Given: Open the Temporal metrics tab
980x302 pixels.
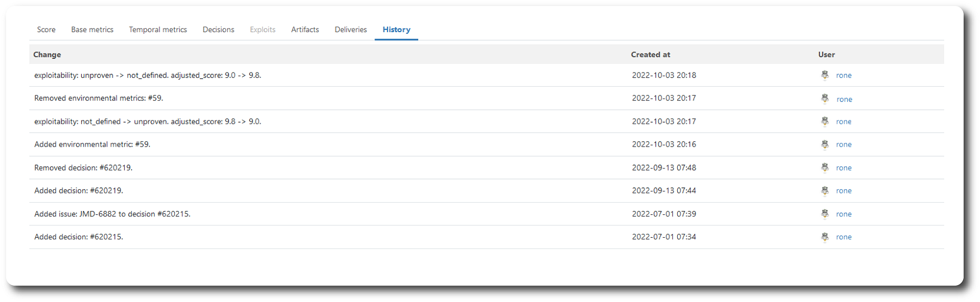Looking at the screenshot, I should tap(158, 29).
